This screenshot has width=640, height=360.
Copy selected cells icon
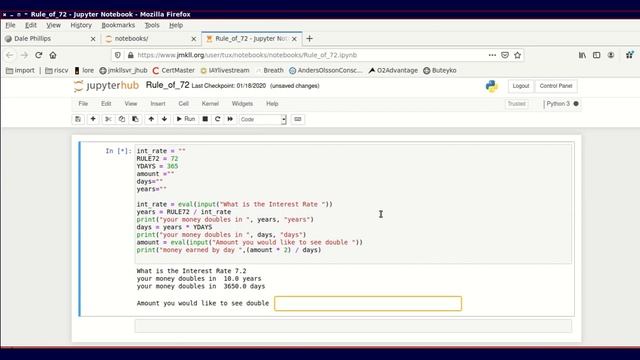(122, 119)
